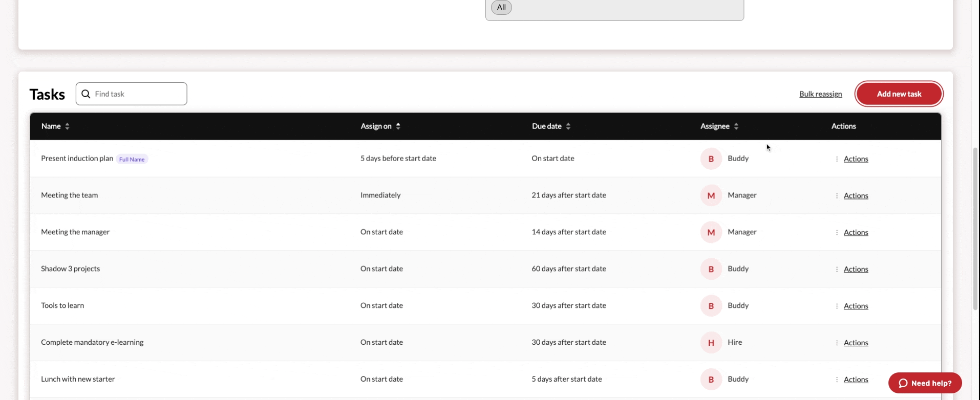The image size is (980, 400).
Task: Open Actions menu for Shadow 3 projects
Action: coord(855,270)
